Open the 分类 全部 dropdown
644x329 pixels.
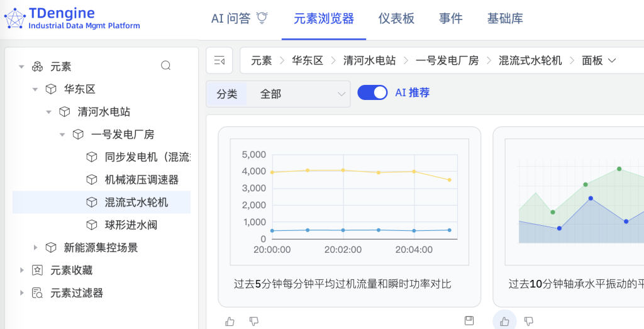point(278,94)
